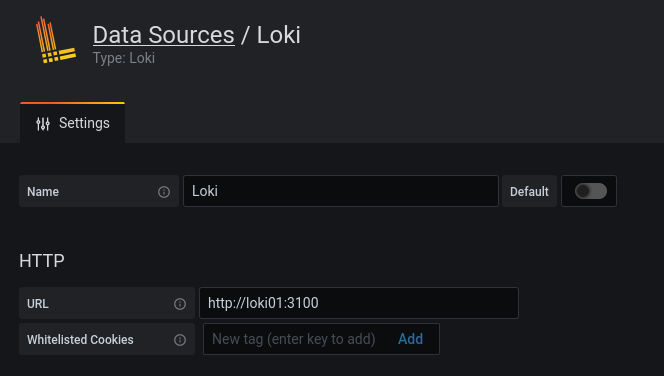
Task: Click the Default label beside the switch
Action: tap(529, 191)
